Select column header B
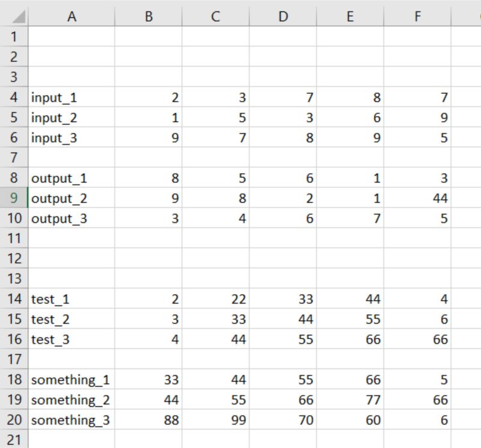 coord(150,16)
